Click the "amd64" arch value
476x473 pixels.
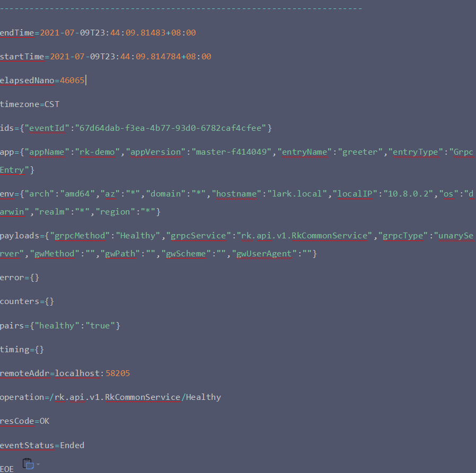tap(77, 194)
